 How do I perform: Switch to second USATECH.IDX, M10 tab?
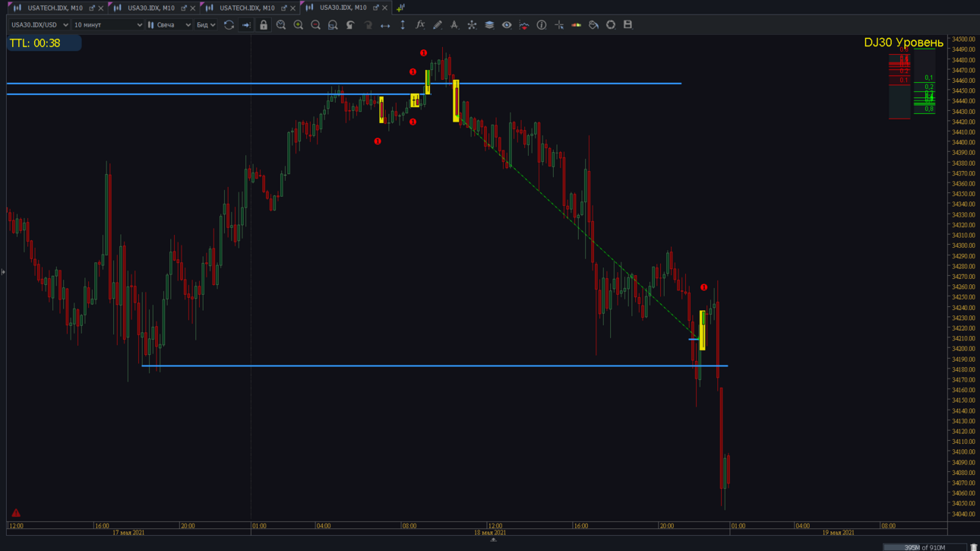coord(247,8)
